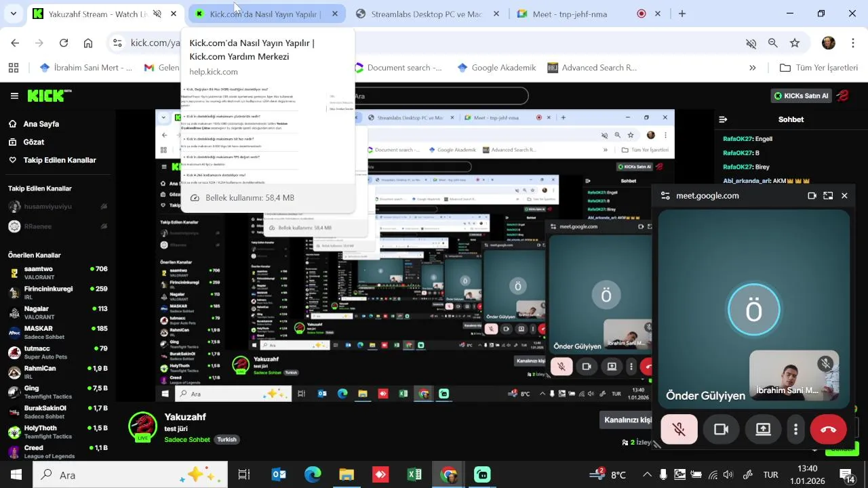The image size is (868, 488).
Task: Unmute site via Yakuzahf tab speaker icon
Action: coord(157,14)
